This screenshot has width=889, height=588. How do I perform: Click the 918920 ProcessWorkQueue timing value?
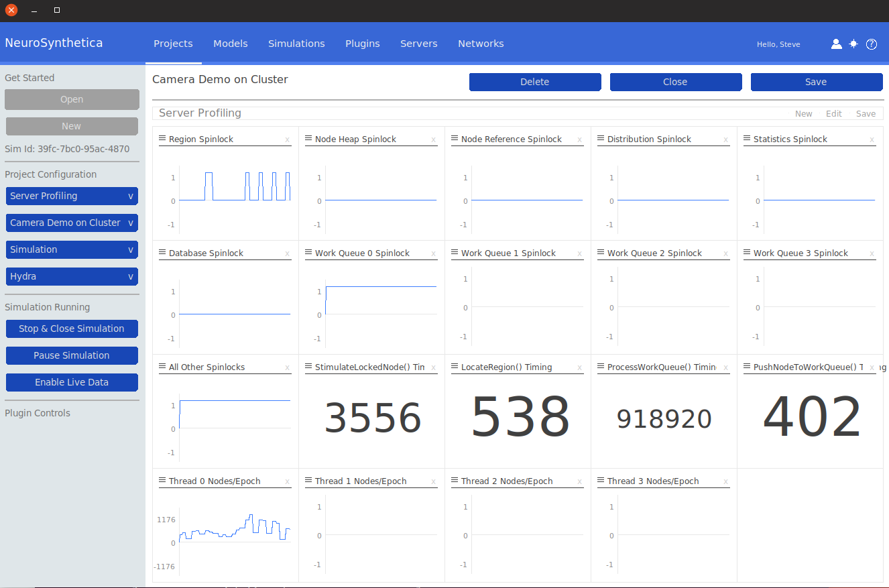pyautogui.click(x=664, y=419)
